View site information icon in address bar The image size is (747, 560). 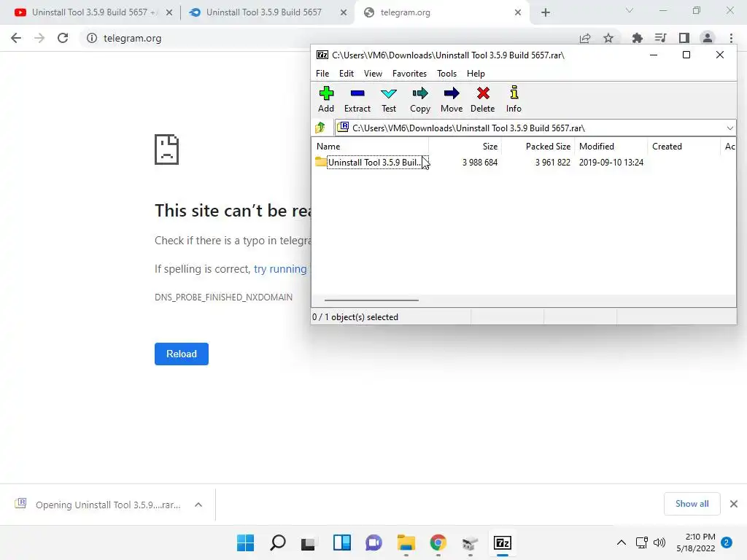point(91,38)
